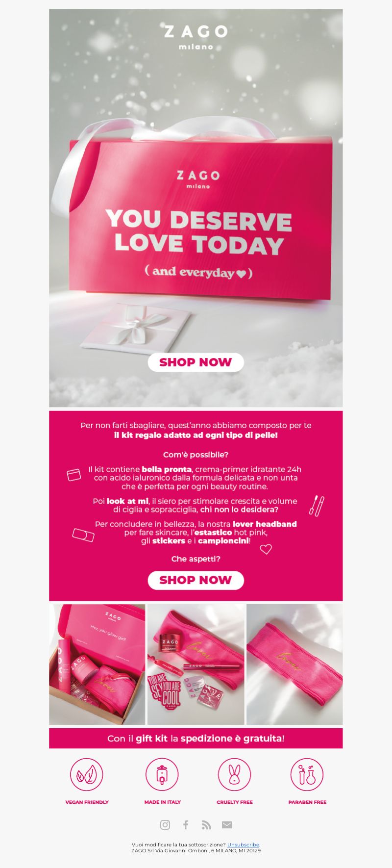Viewport: 392px width, 868px height.
Task: Click the Vegan Friendly leaf icon
Action: (x=87, y=775)
